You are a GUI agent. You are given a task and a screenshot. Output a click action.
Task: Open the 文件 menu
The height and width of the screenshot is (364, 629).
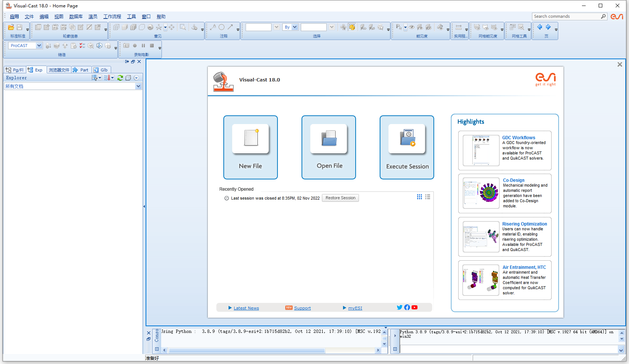(29, 17)
